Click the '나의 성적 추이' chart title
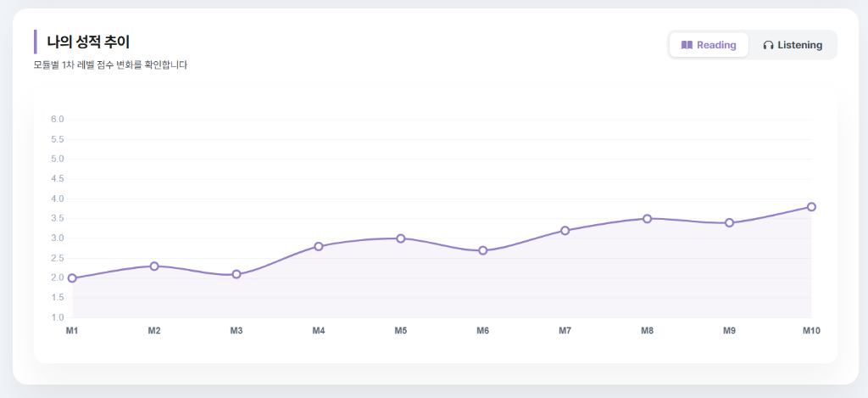Image resolution: width=868 pixels, height=398 pixels. pos(88,42)
